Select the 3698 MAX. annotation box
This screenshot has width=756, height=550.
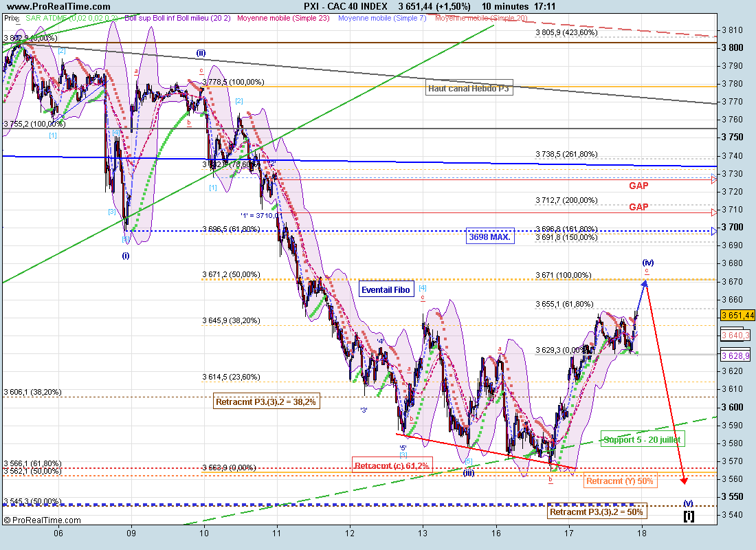(x=489, y=236)
